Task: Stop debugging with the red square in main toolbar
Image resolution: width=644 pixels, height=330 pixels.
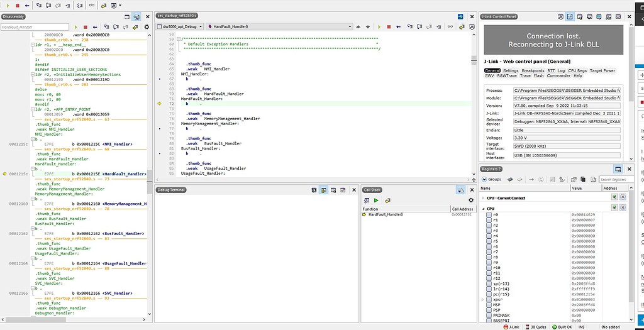Action: click(x=17, y=5)
